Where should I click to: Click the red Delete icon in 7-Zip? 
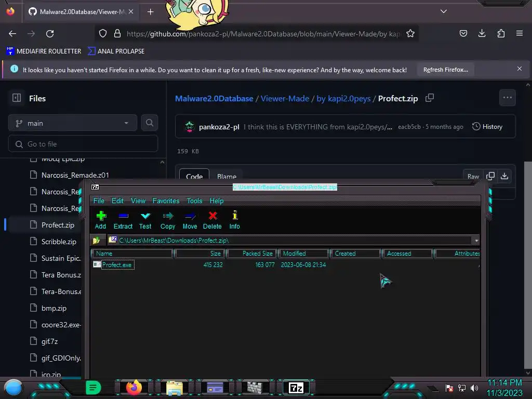(x=212, y=220)
